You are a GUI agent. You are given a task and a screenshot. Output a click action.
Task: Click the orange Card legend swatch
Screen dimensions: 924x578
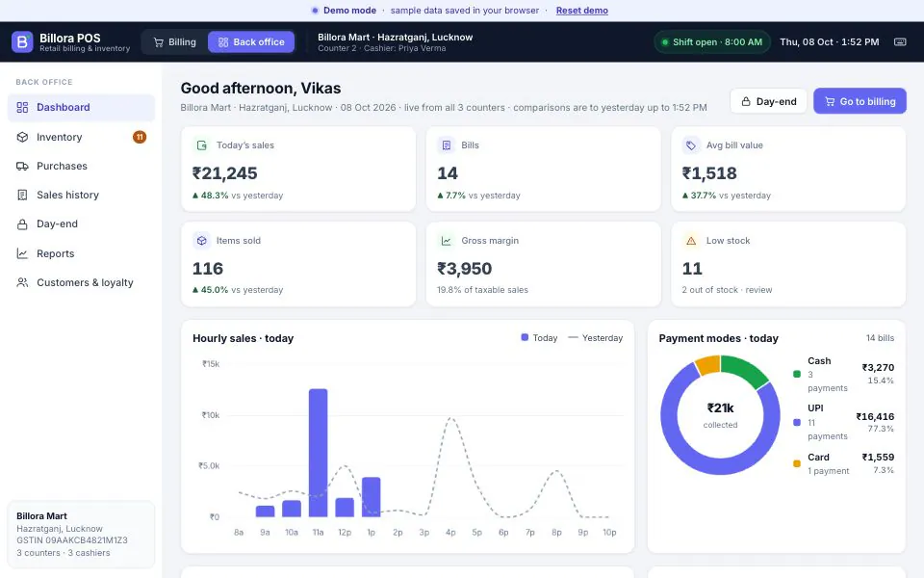pos(797,463)
